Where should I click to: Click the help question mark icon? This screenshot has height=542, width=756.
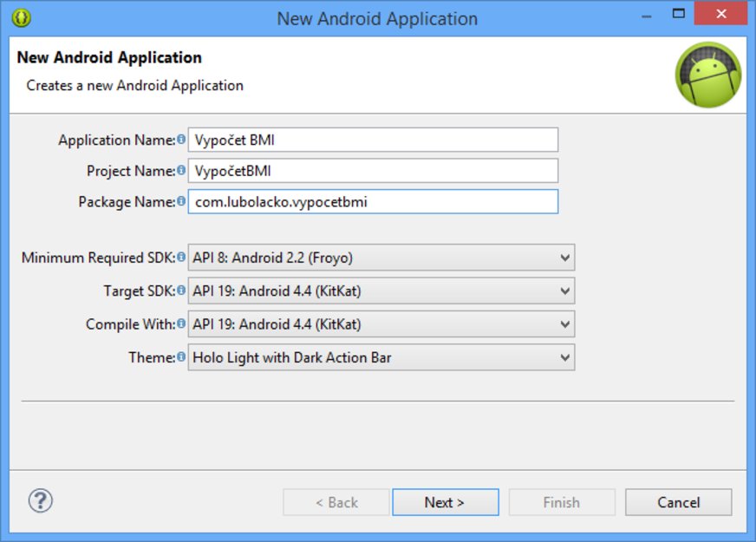[41, 500]
